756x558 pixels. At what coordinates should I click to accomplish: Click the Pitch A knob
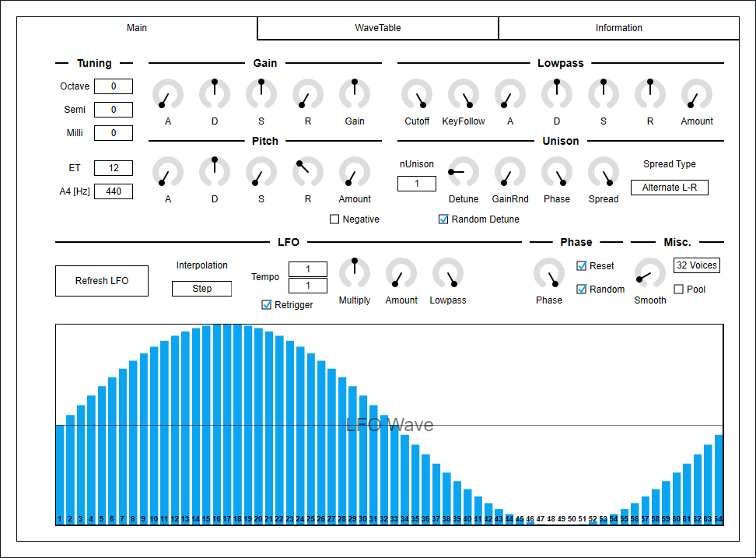(x=168, y=172)
